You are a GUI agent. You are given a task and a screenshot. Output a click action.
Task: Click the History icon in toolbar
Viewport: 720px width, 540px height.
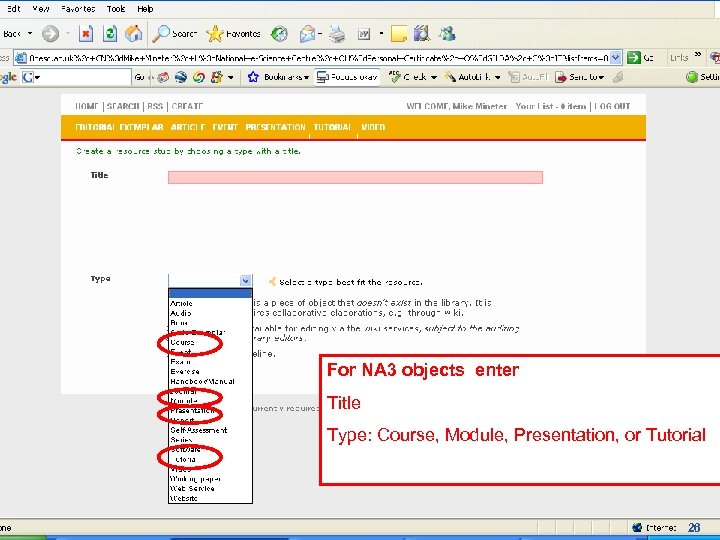pos(279,34)
